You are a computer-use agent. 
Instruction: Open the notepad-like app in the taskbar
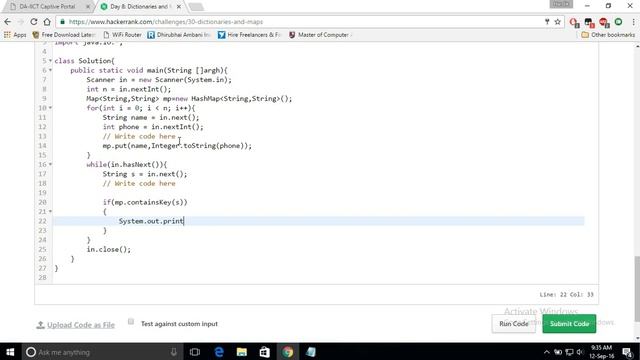311,352
